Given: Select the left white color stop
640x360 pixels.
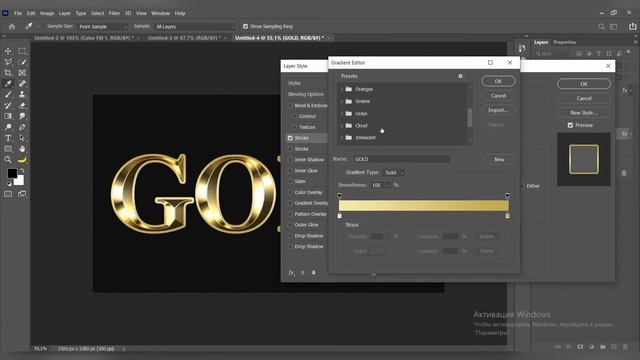Looking at the screenshot, I should [340, 216].
